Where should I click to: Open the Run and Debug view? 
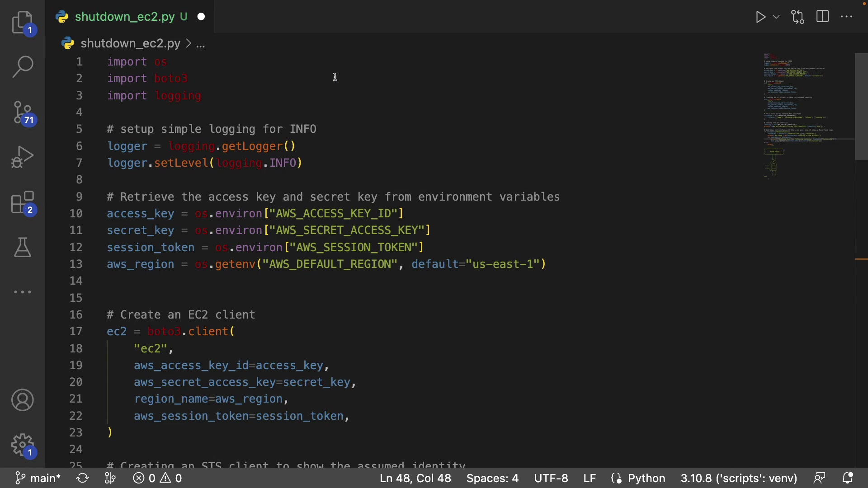pyautogui.click(x=23, y=157)
